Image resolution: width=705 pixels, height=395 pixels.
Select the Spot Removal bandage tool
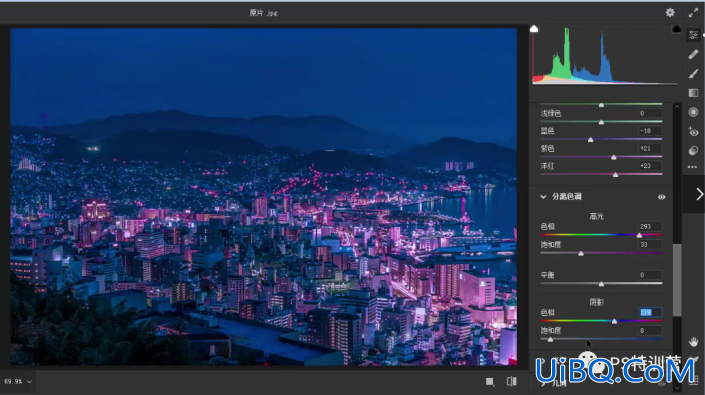click(693, 54)
